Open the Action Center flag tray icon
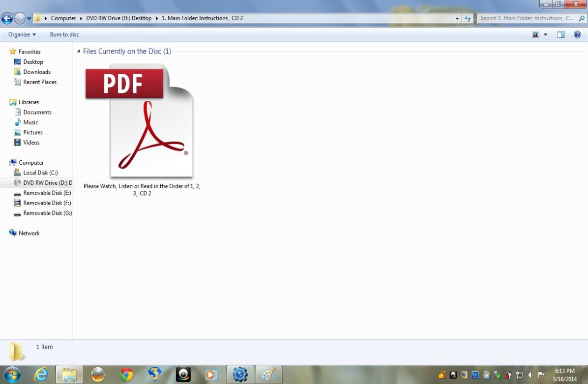588x384 pixels. pyautogui.click(x=541, y=375)
